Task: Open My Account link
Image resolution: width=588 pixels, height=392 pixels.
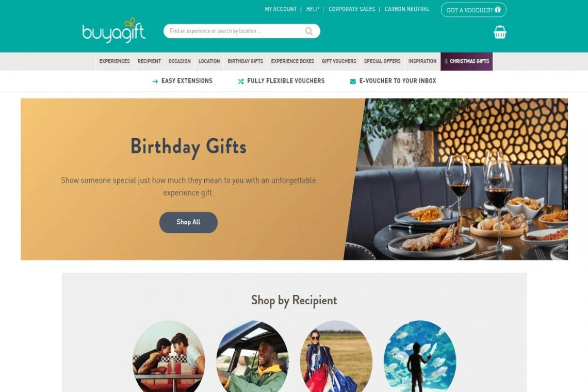Action: coord(281,9)
